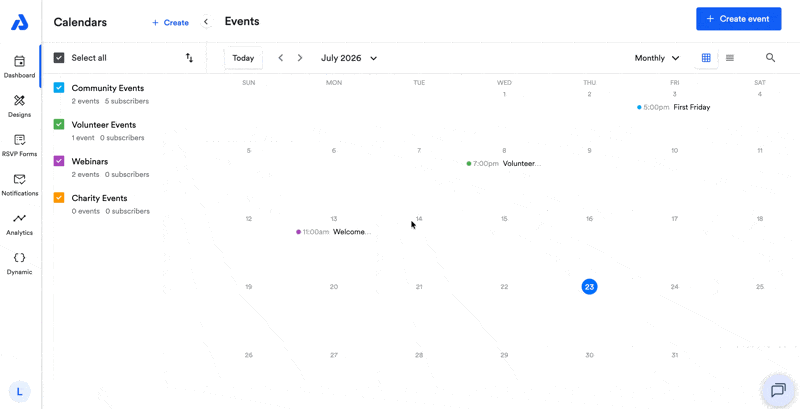Uncheck the Community Events calendar
800x409 pixels.
click(x=59, y=88)
